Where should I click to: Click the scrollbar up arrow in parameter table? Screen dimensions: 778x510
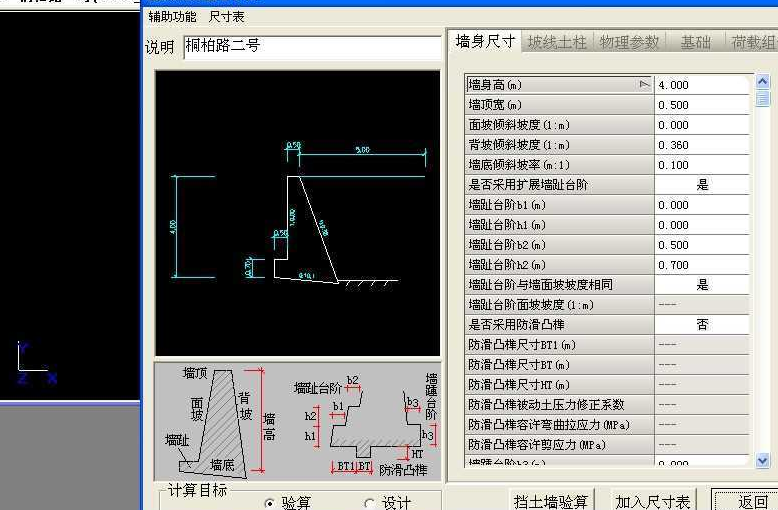point(762,82)
